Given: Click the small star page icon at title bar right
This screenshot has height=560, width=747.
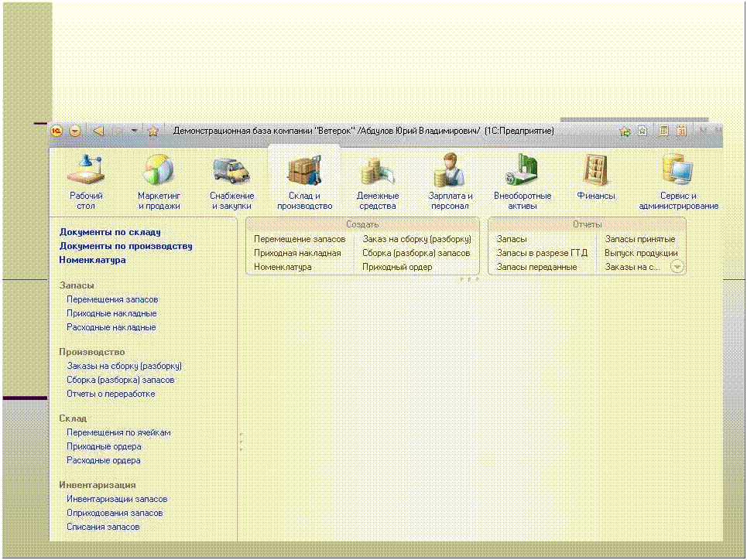Looking at the screenshot, I should (x=642, y=131).
